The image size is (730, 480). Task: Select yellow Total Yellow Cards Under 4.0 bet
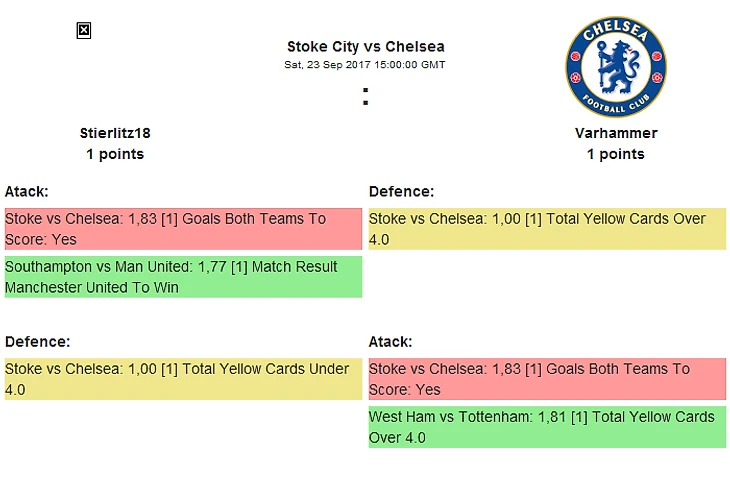click(183, 379)
